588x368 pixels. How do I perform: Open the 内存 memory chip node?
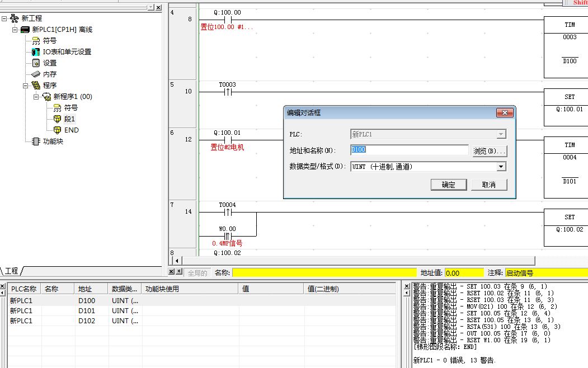click(x=36, y=74)
